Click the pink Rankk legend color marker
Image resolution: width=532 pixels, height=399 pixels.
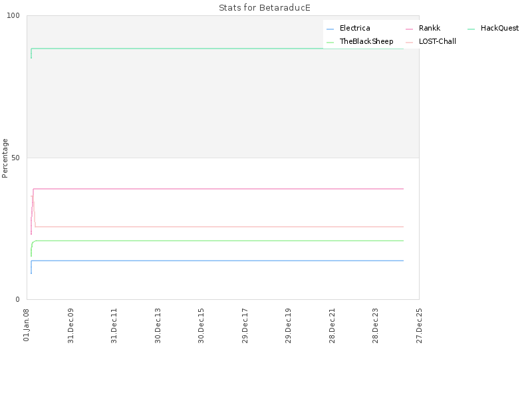409,29
